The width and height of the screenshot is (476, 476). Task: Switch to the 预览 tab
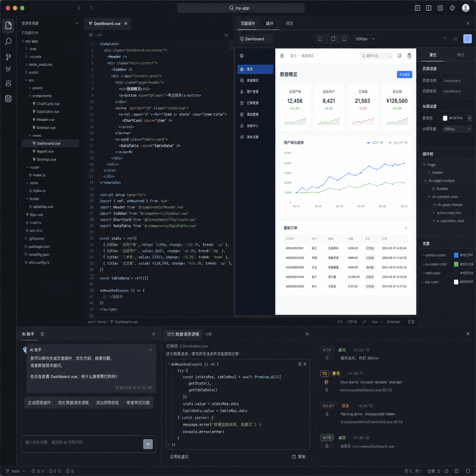[x=289, y=24]
